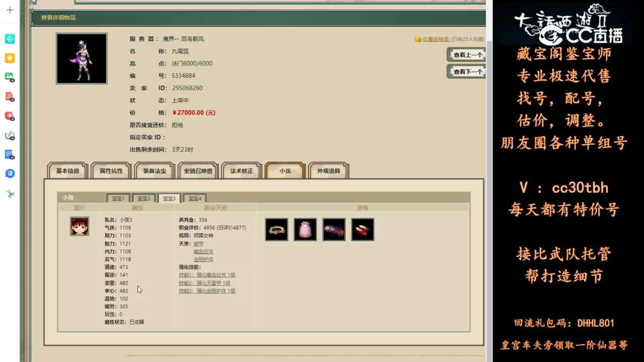Select the 小孩 tab

(285, 171)
